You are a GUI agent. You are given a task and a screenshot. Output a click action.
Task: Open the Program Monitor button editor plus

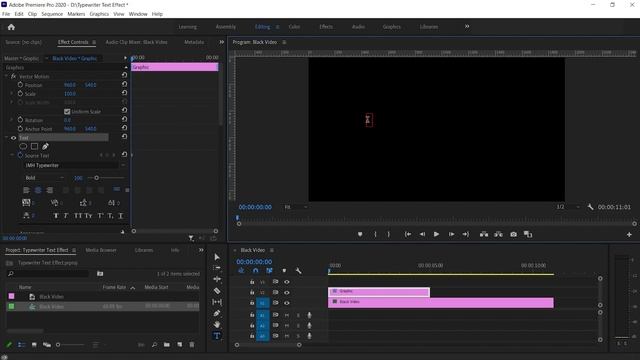pos(629,235)
